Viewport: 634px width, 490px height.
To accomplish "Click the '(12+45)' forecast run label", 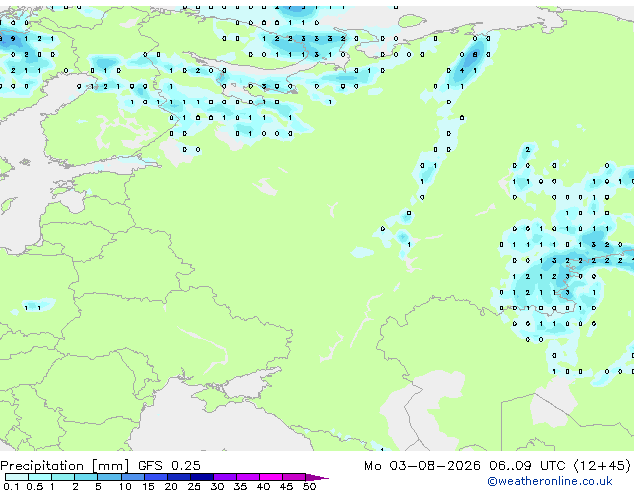I will (602, 466).
